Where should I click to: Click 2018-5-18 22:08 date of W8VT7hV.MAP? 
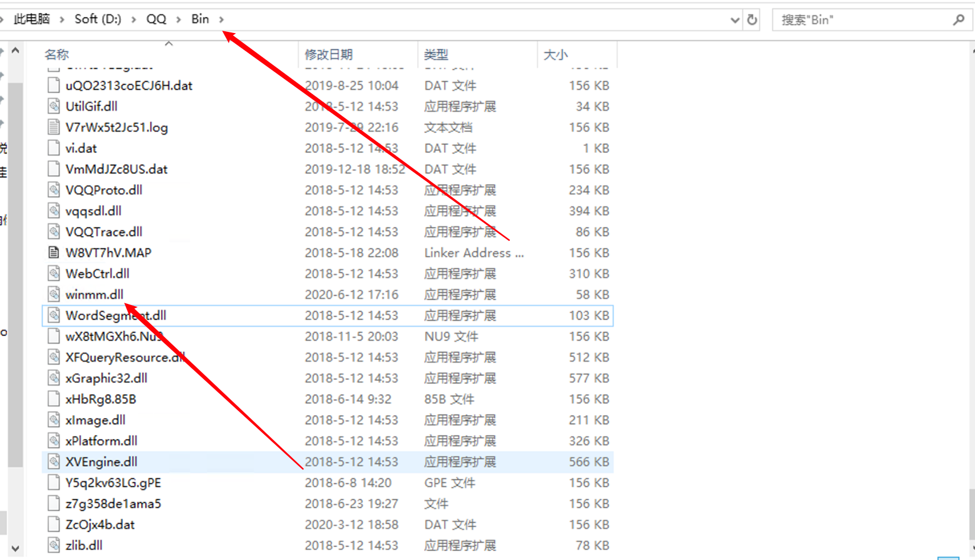[351, 253]
